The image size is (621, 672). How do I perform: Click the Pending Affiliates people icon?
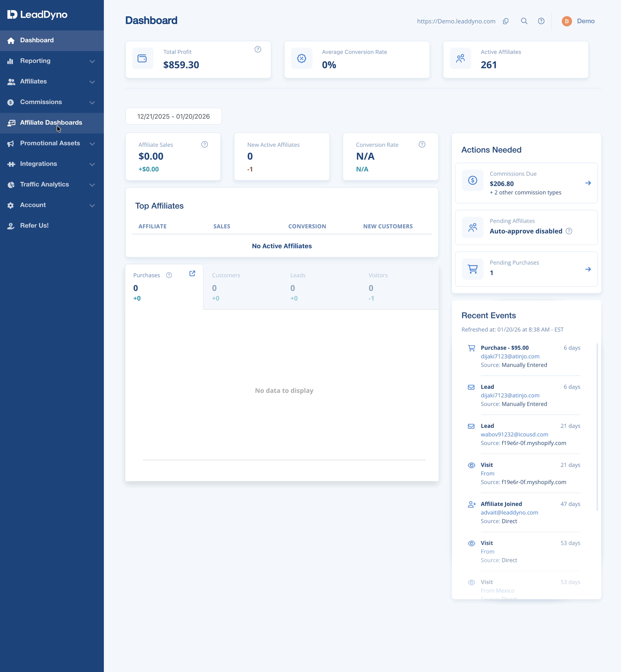click(x=472, y=228)
